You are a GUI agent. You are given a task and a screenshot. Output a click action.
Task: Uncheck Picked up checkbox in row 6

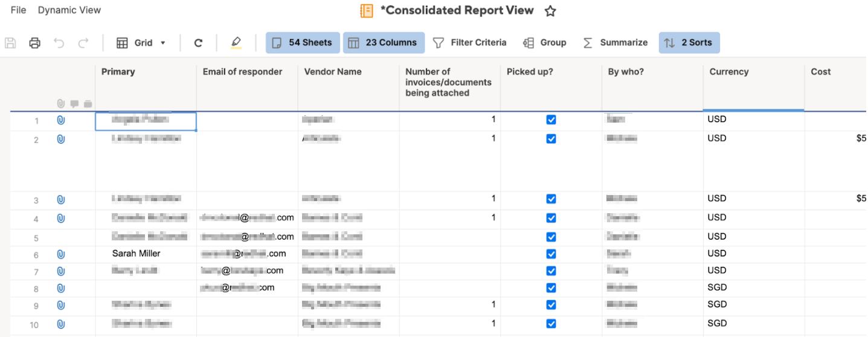(x=551, y=254)
